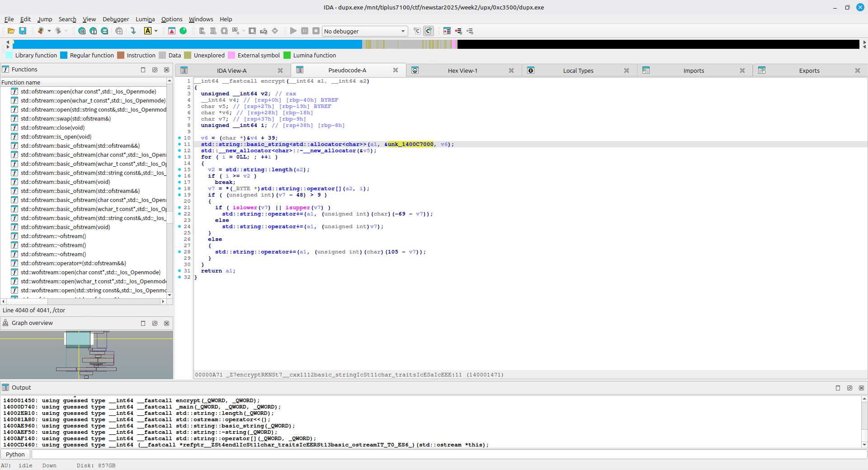Screen dimensions: 868x470
Task: Click the highlighted unk_1400C7000 reference
Action: [410, 144]
